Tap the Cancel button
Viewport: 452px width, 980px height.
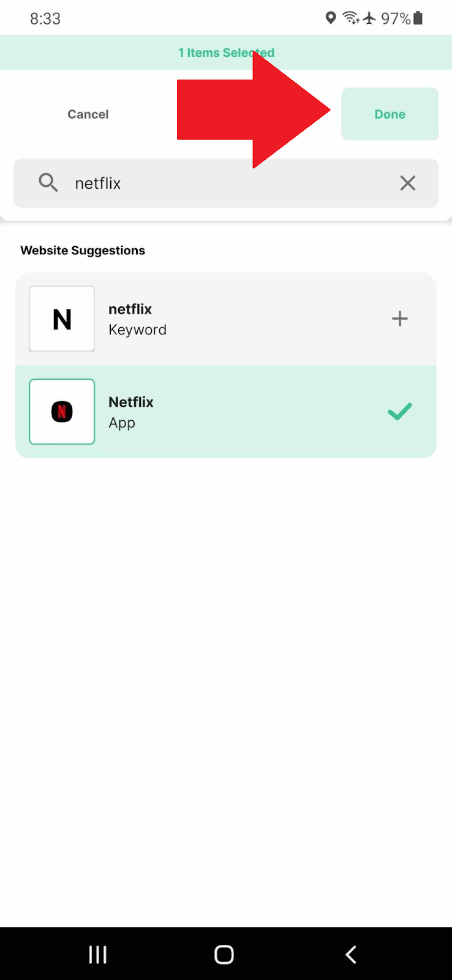coord(88,114)
